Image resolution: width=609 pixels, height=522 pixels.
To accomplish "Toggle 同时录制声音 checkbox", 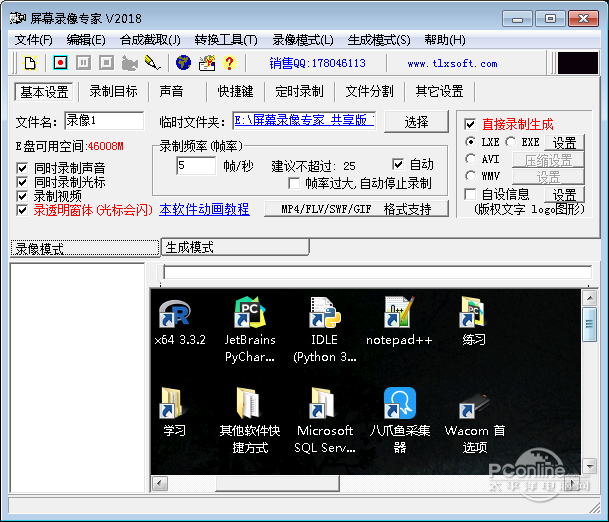I will (22, 168).
